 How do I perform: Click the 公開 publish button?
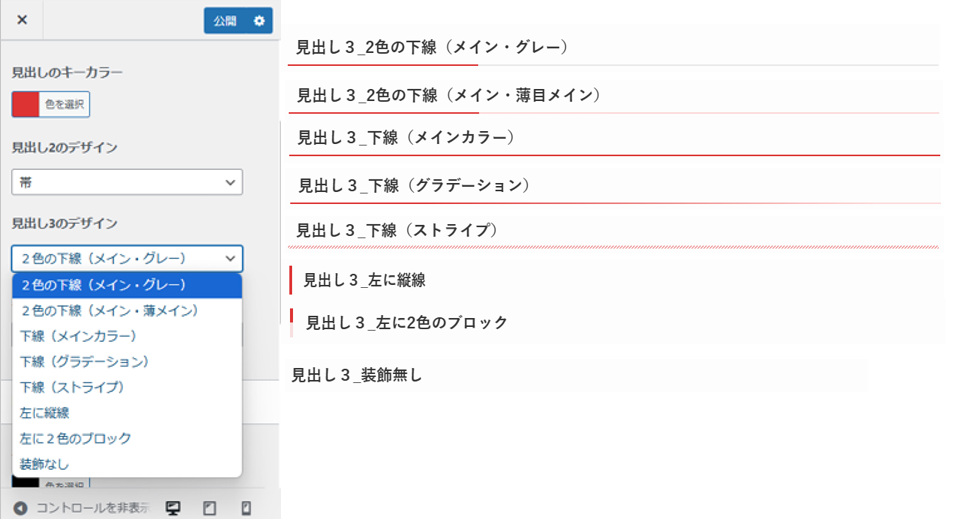[225, 21]
